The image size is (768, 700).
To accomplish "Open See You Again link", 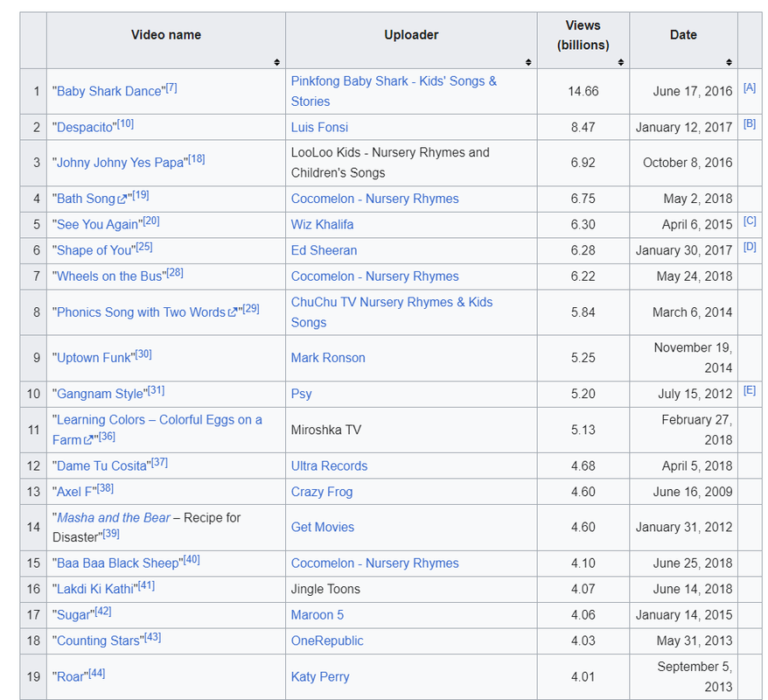I will (x=97, y=225).
